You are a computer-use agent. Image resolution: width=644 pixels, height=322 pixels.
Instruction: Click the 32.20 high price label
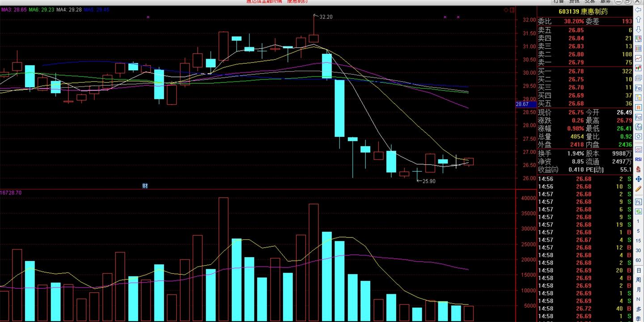pos(326,17)
